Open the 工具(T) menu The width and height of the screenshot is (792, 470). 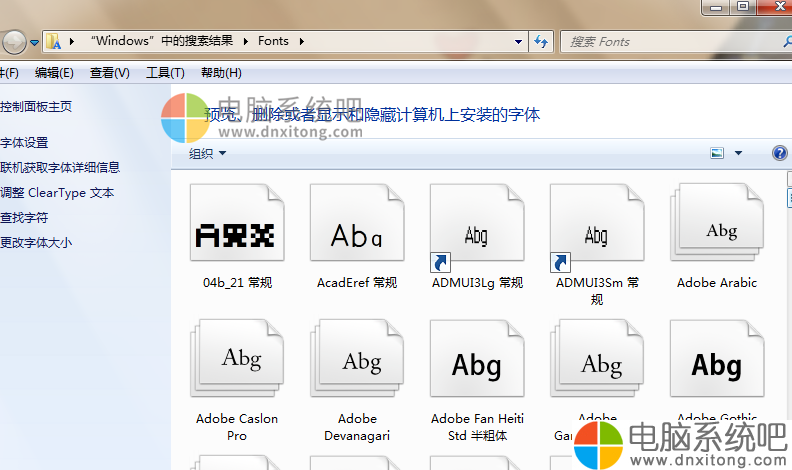(165, 73)
